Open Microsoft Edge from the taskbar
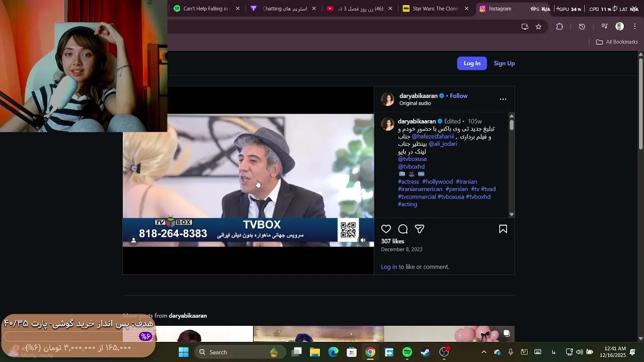The height and width of the screenshot is (362, 644). [334, 352]
